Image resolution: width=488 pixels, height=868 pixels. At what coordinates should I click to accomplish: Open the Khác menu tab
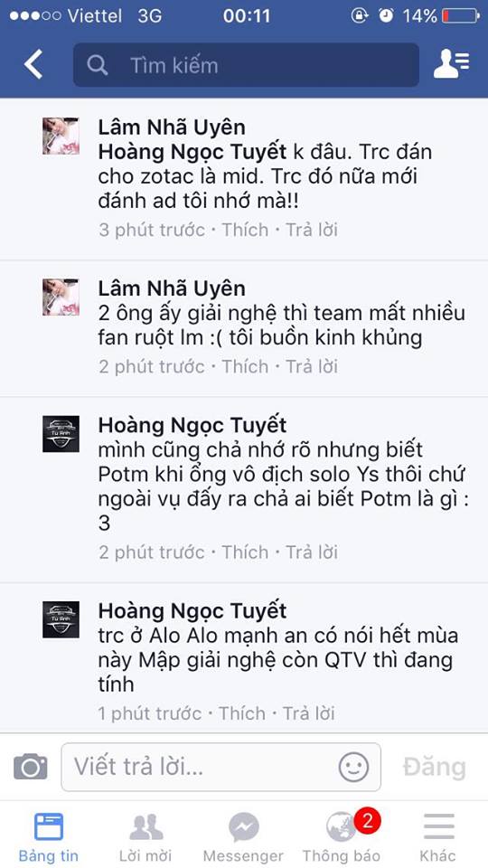tap(439, 836)
